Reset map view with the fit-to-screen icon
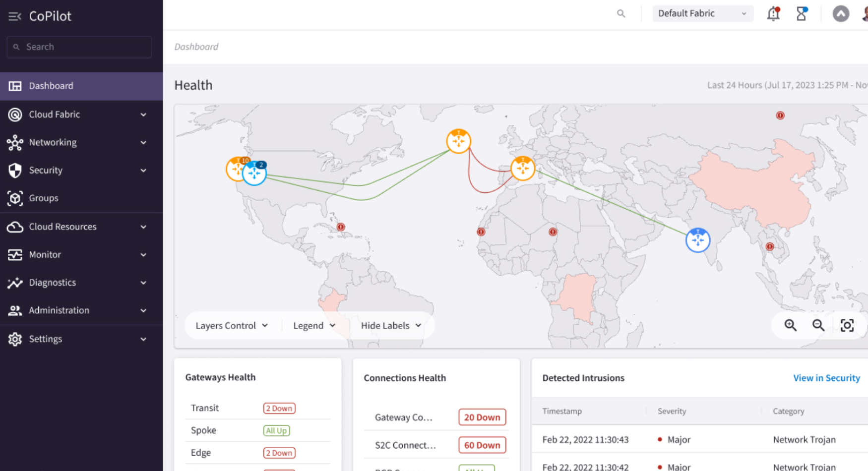 [847, 325]
